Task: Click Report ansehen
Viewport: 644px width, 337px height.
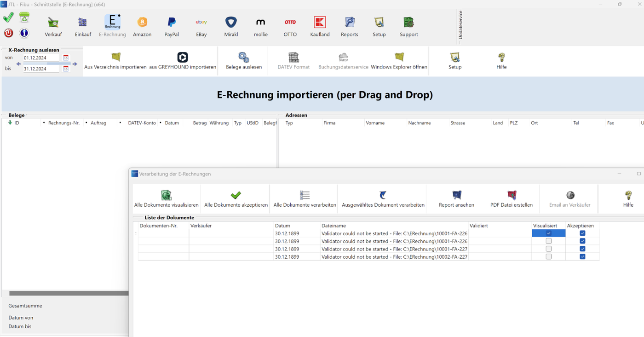Action: 456,199
